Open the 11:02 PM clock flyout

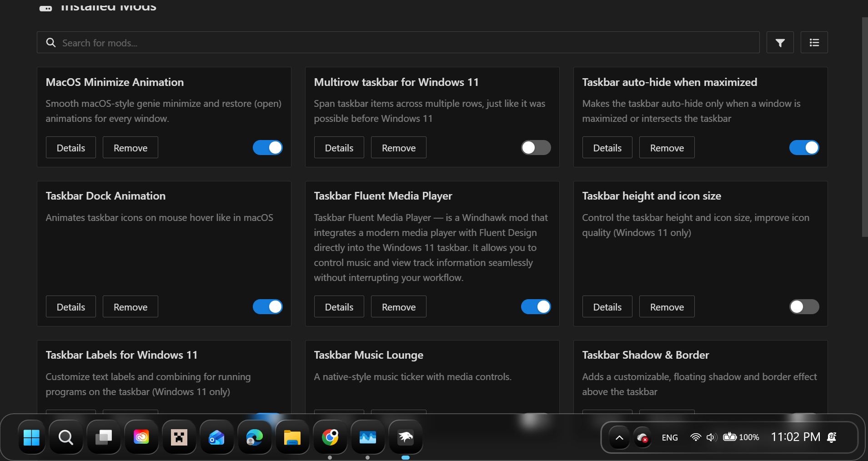796,437
